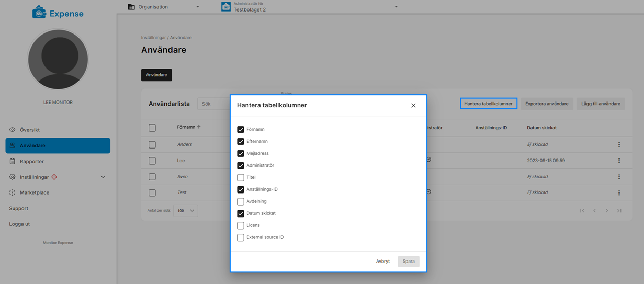
Task: Click the Rapporter clipboard icon
Action: click(13, 162)
